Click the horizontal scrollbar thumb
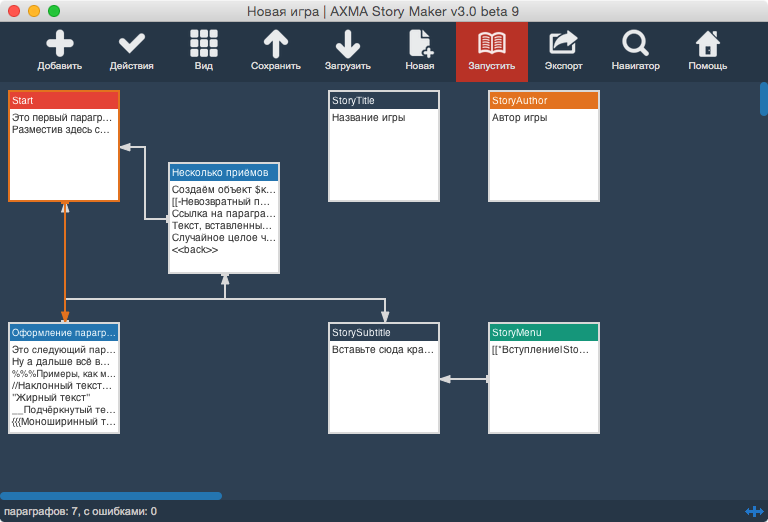This screenshot has width=768, height=522. click(x=111, y=496)
